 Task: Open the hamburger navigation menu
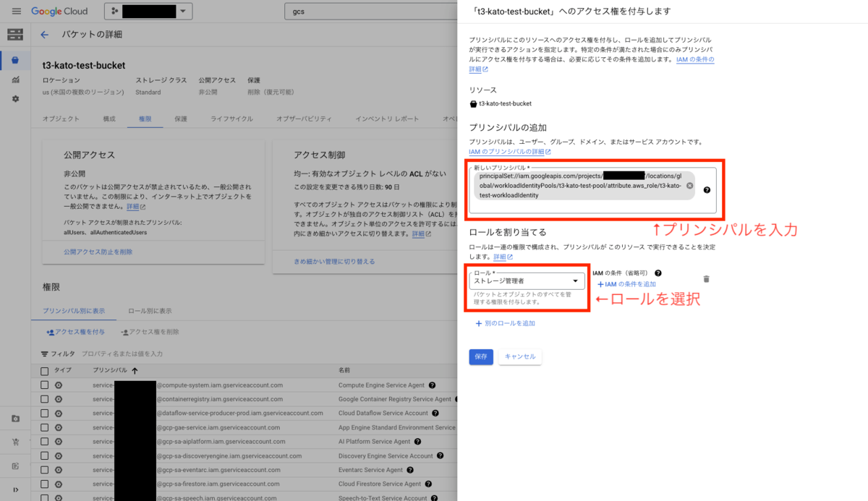(x=16, y=12)
